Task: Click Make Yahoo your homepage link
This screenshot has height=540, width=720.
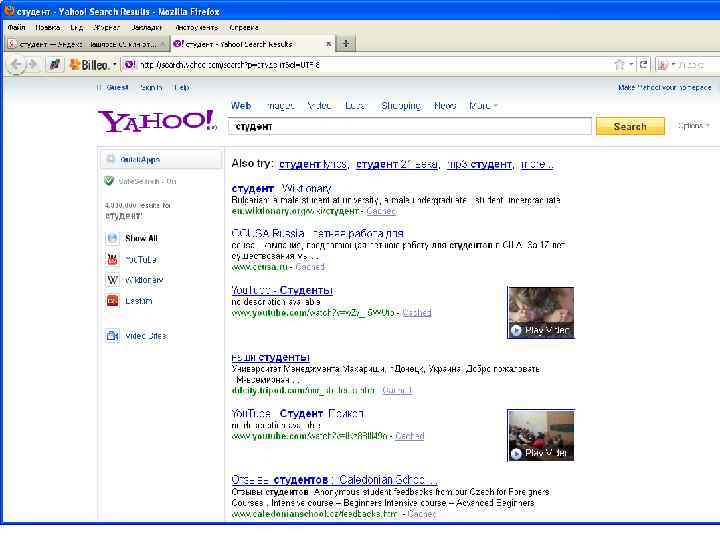Action: 664,87
